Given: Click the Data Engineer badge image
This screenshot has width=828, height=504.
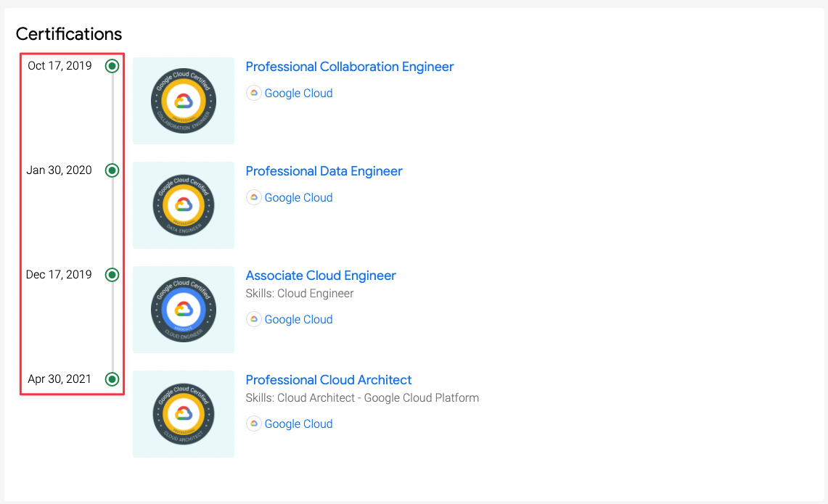Looking at the screenshot, I should coord(184,205).
